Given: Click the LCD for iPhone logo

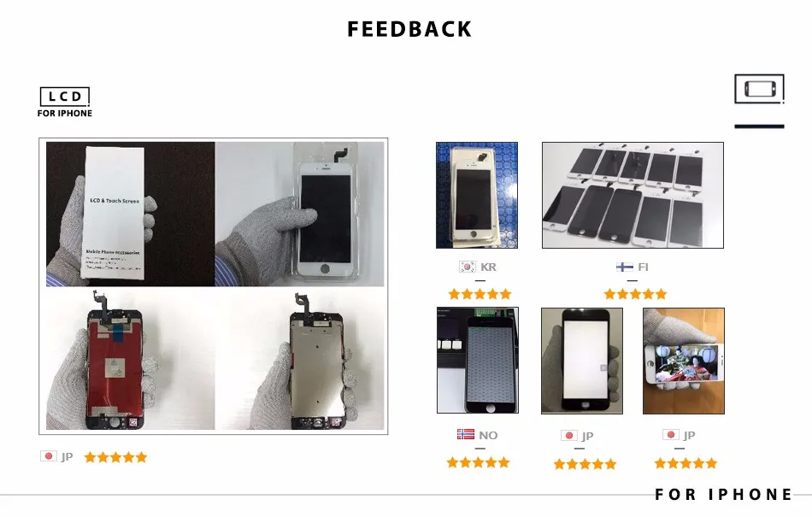Looking at the screenshot, I should pyautogui.click(x=65, y=103).
